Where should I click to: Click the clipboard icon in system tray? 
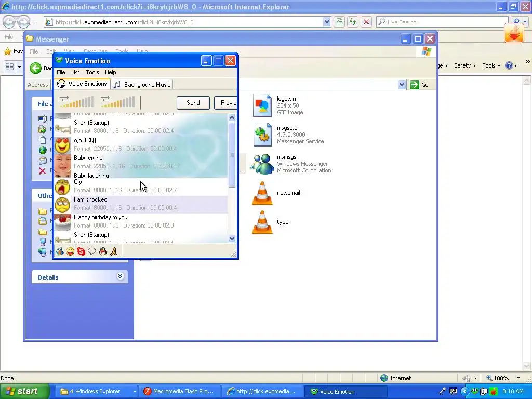click(484, 391)
